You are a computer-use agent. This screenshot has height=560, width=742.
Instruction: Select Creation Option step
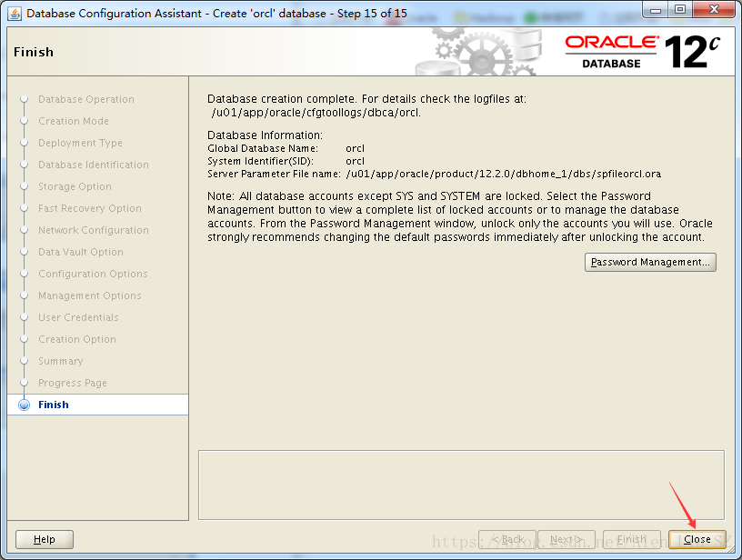[76, 339]
